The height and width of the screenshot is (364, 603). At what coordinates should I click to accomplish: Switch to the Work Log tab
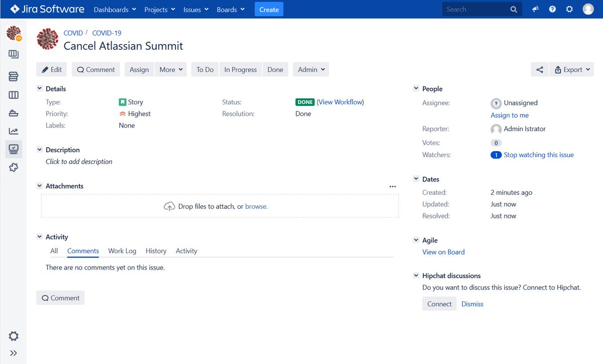[122, 251]
